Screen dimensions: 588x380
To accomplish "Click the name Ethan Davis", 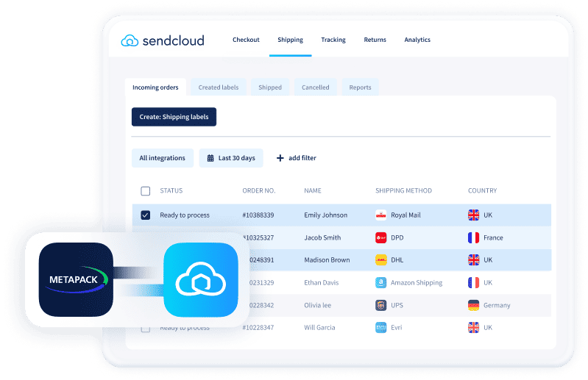I will pos(322,283).
